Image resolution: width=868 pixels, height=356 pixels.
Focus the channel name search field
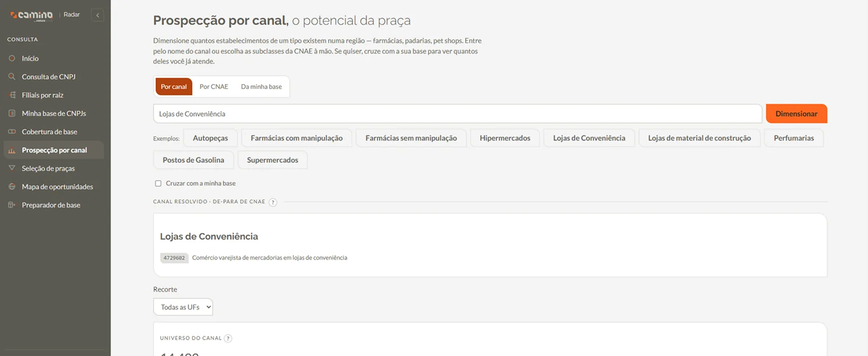click(457, 113)
